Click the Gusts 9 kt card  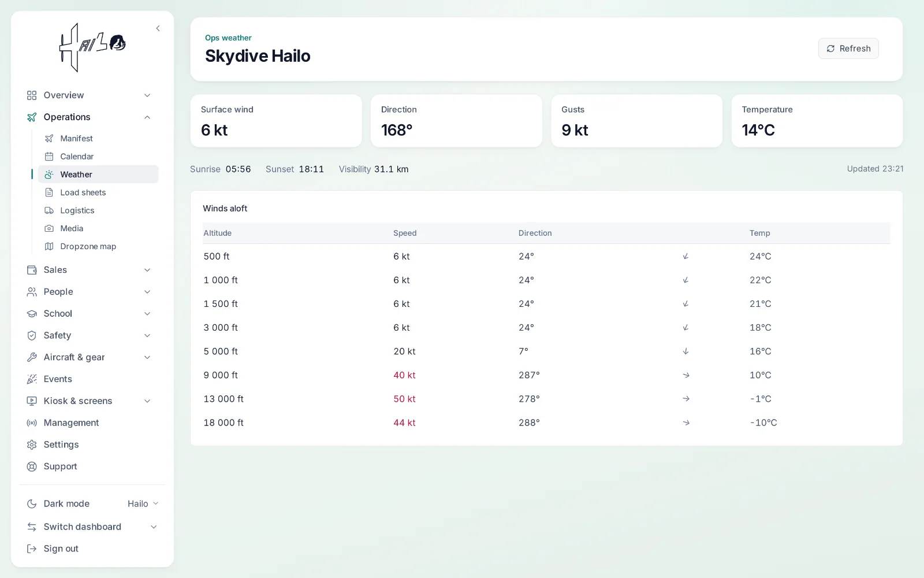coord(636,121)
